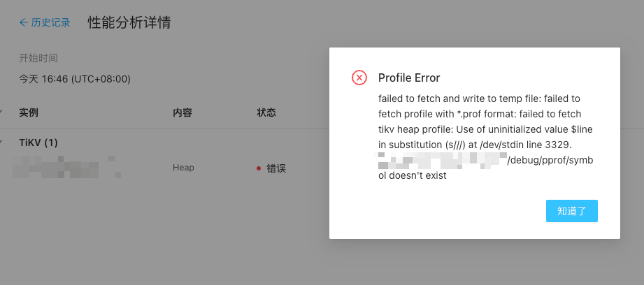The width and height of the screenshot is (644, 285).
Task: Collapse the TiKV (1) group chevron
Action: pyautogui.click(x=2, y=142)
